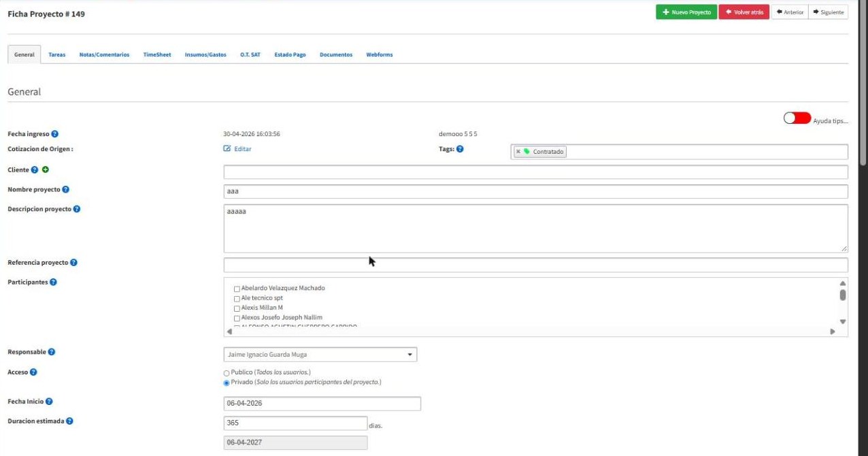Click the help icon beside Duracion estimada
This screenshot has height=456, width=868.
(69, 421)
